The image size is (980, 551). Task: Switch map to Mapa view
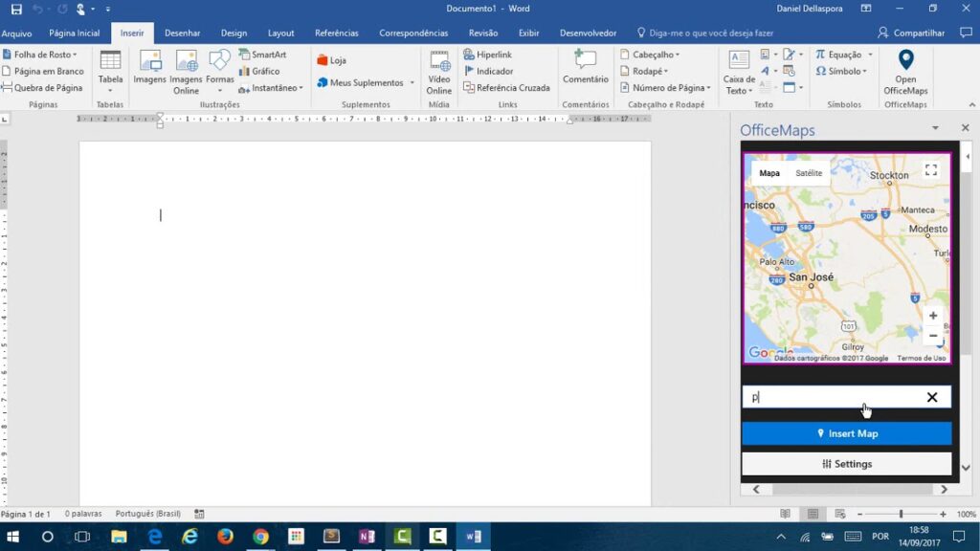click(769, 173)
